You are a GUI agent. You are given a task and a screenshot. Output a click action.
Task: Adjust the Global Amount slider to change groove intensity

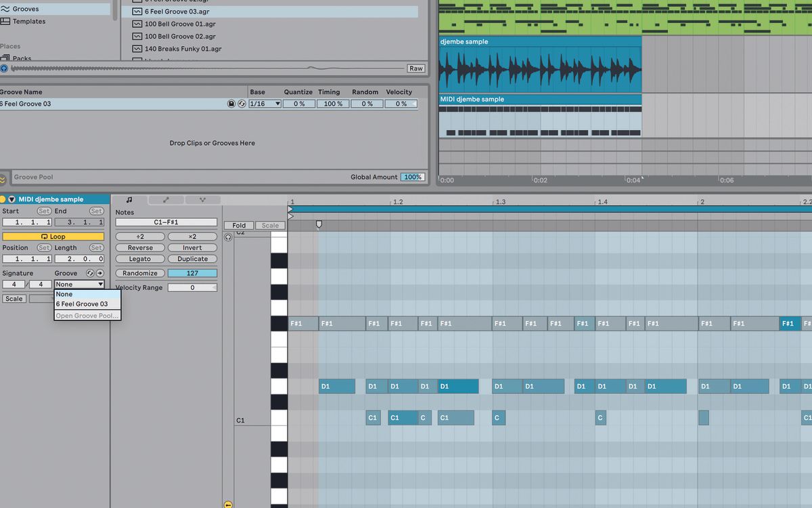click(x=413, y=177)
